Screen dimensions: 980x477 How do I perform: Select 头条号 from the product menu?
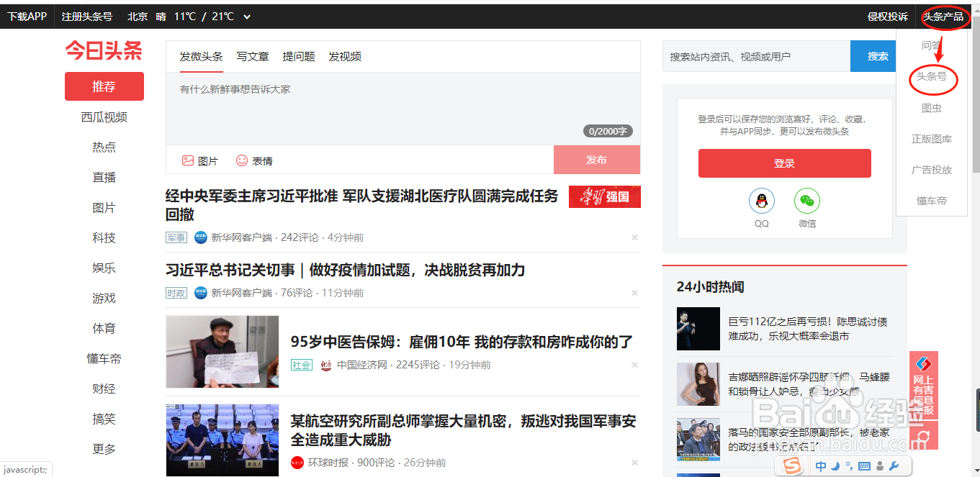pos(932,76)
